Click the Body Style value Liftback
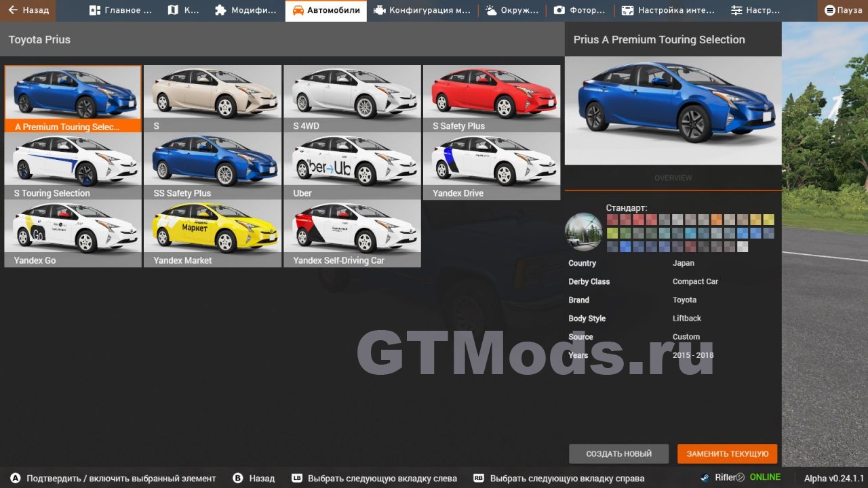The width and height of the screenshot is (868, 488). (687, 318)
